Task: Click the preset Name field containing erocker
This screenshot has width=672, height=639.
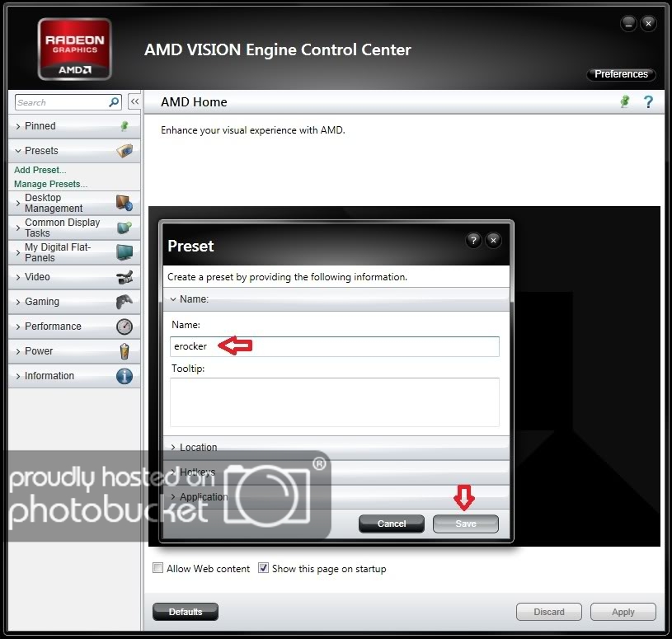Action: (334, 346)
